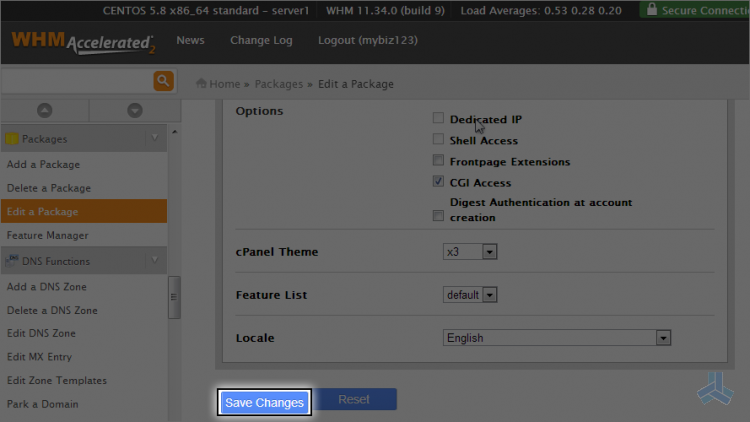
Task: Click the Save Changes button
Action: click(x=264, y=402)
